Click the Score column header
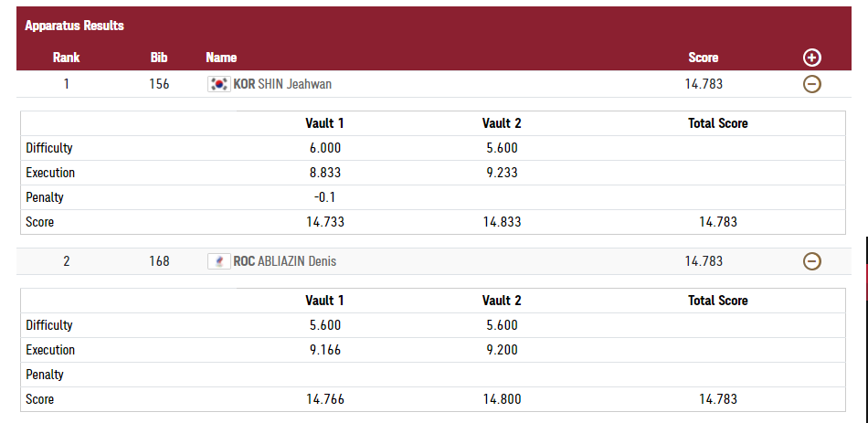868x423 pixels. click(703, 58)
